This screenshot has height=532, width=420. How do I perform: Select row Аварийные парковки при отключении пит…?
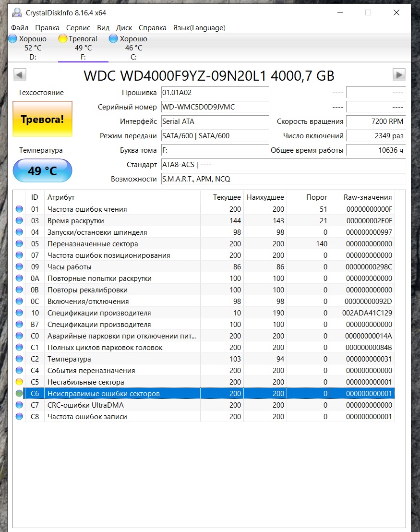tap(204, 336)
